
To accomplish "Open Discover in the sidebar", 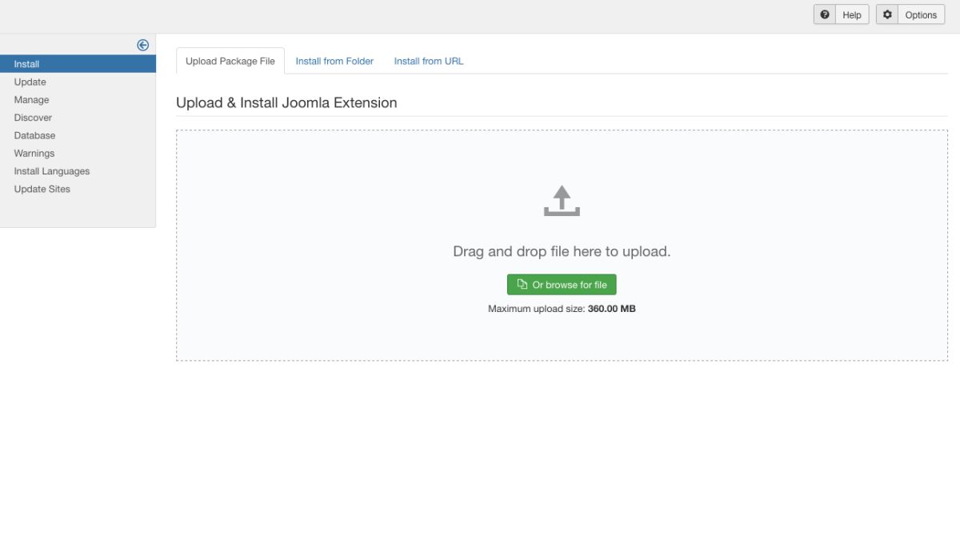I will pyautogui.click(x=78, y=118).
